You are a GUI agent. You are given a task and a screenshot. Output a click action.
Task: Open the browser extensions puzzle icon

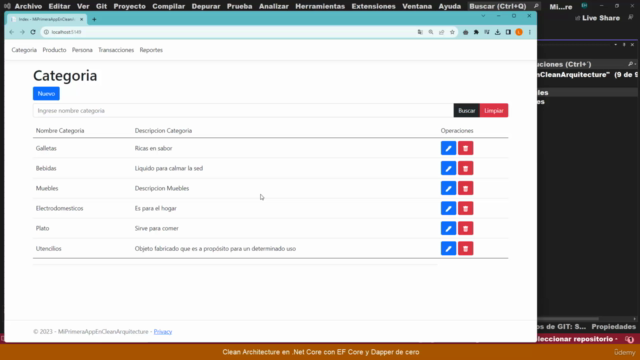[x=476, y=32]
